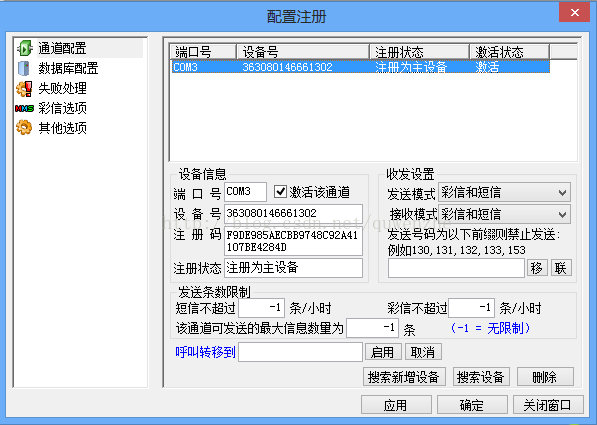Click the 移 prefix button

(x=537, y=268)
